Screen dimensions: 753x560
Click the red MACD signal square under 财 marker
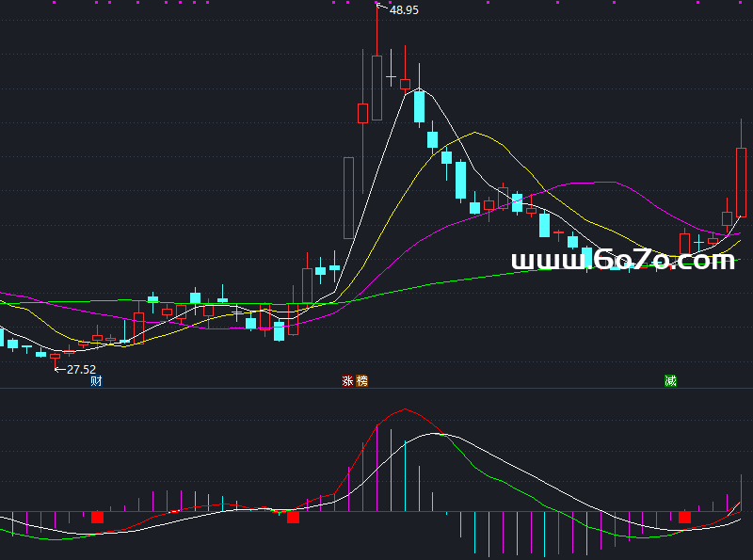click(x=98, y=518)
